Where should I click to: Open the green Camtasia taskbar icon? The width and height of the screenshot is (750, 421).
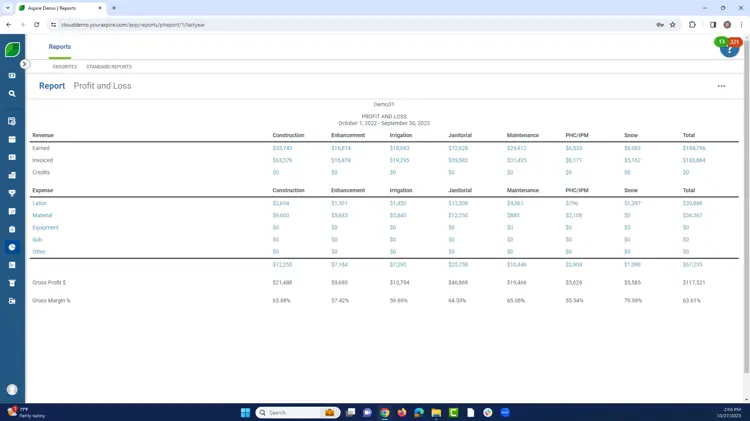click(453, 412)
